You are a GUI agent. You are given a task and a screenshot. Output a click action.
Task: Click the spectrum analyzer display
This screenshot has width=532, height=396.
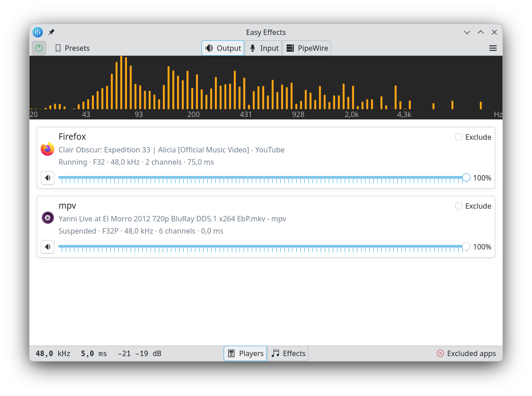266,88
